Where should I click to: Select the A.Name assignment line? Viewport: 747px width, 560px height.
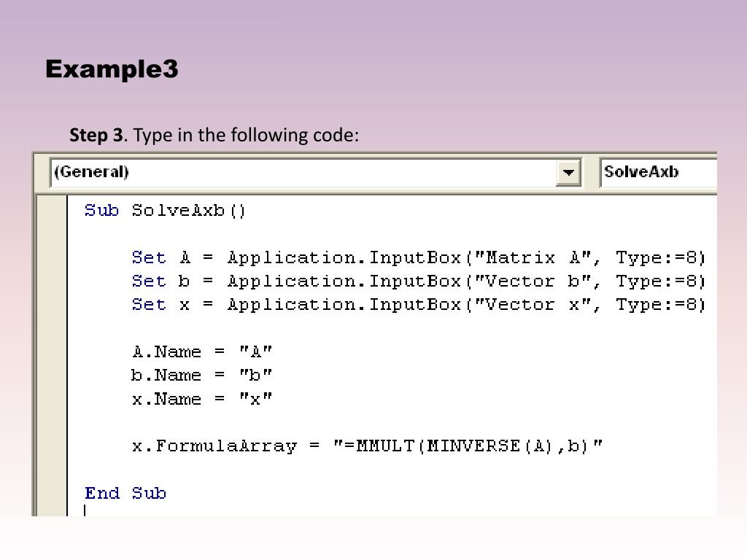[202, 352]
